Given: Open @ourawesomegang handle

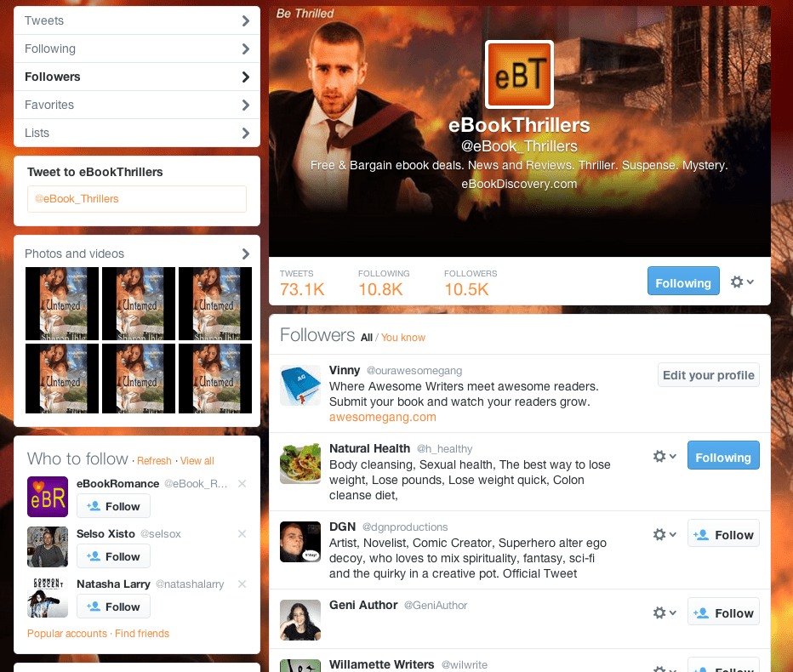Looking at the screenshot, I should click(x=414, y=371).
